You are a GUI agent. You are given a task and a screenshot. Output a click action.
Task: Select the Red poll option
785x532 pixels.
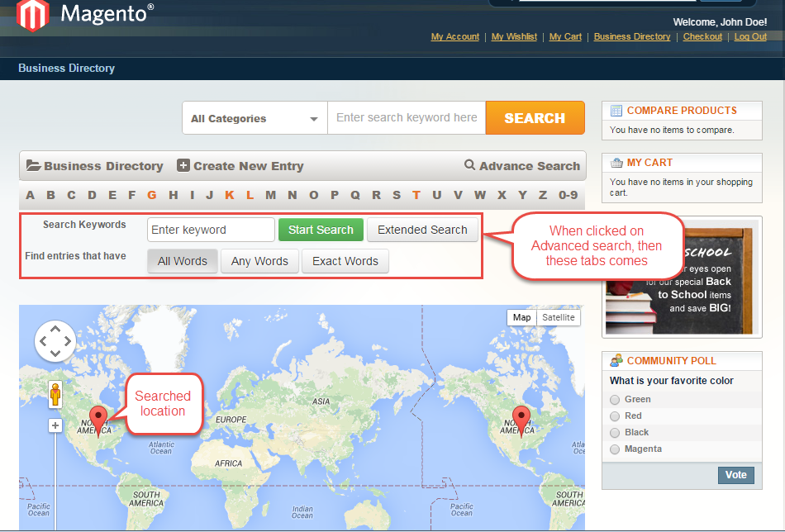(x=615, y=416)
